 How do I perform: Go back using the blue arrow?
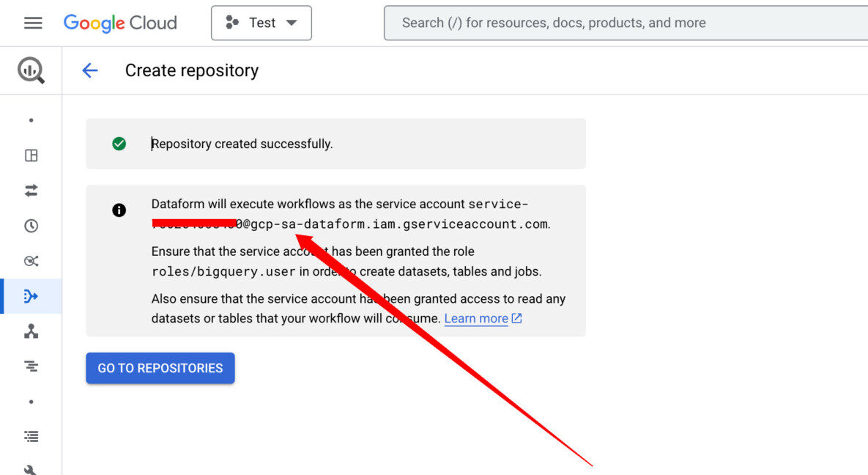tap(89, 70)
